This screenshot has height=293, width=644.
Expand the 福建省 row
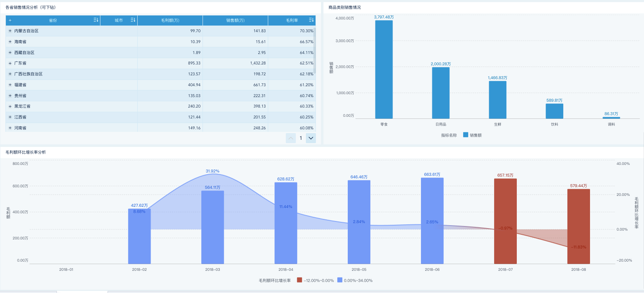coord(10,85)
